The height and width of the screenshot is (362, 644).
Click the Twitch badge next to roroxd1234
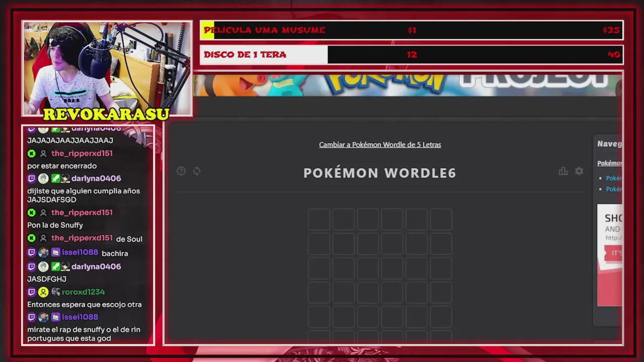pos(32,292)
